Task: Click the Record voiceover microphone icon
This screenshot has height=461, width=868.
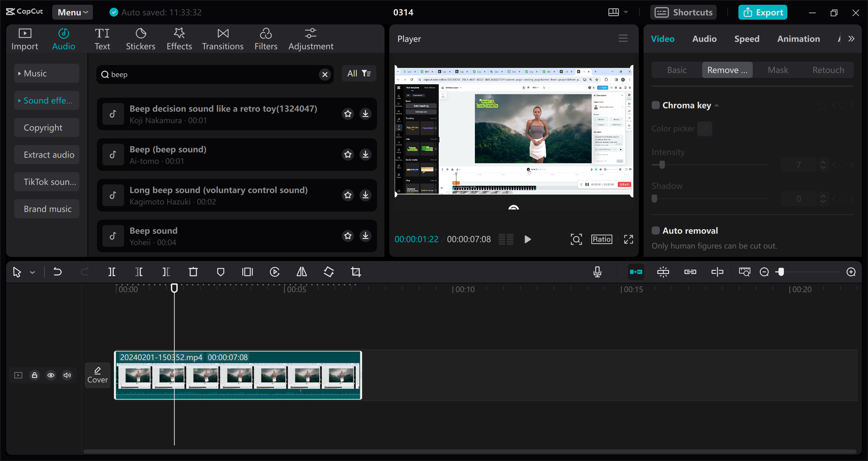Action: [x=597, y=272]
